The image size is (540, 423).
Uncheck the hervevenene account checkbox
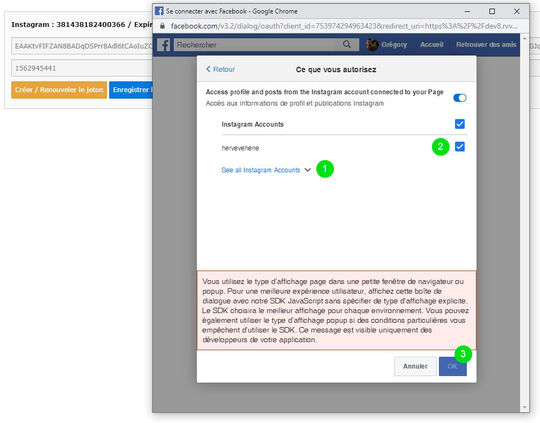[460, 147]
